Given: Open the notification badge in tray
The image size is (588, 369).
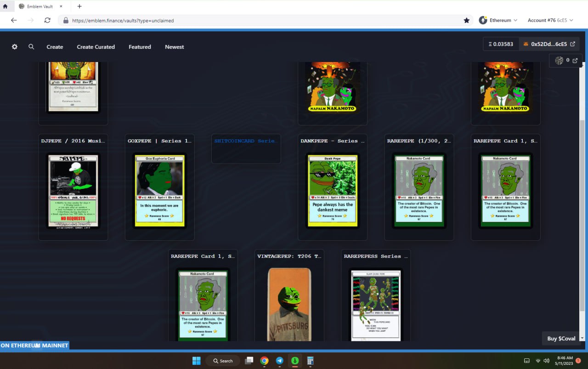Looking at the screenshot, I should 578,361.
